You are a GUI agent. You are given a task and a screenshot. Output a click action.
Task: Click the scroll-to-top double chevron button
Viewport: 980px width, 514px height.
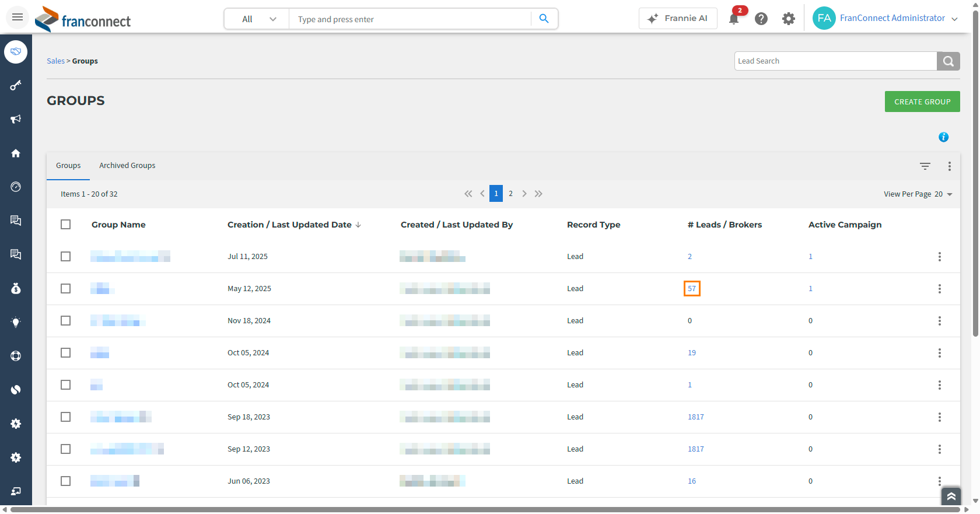click(x=951, y=496)
